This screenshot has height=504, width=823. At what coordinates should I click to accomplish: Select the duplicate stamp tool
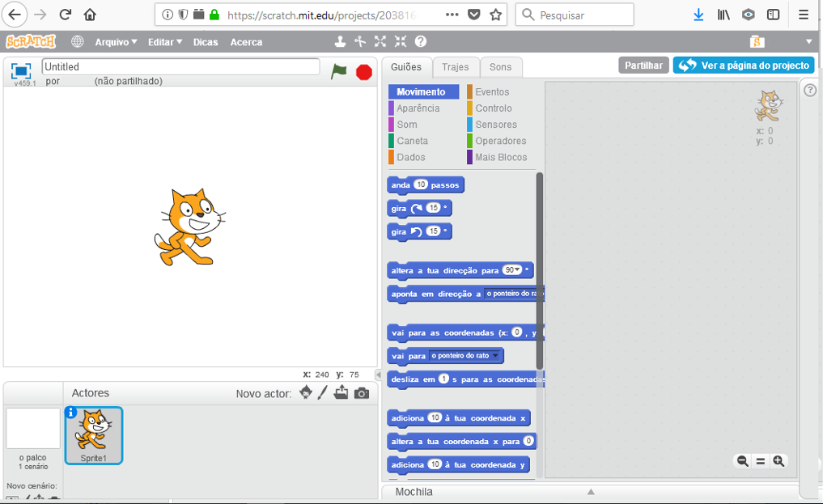tap(341, 41)
